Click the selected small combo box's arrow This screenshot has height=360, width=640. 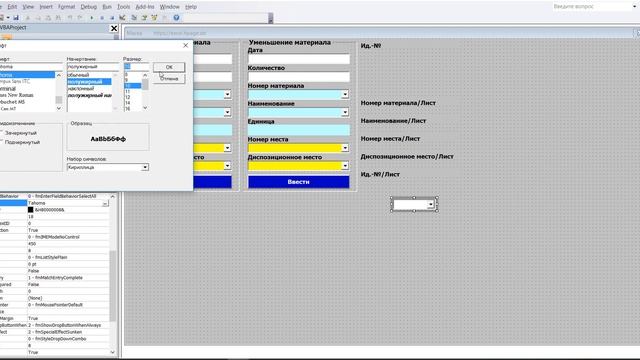pos(431,204)
